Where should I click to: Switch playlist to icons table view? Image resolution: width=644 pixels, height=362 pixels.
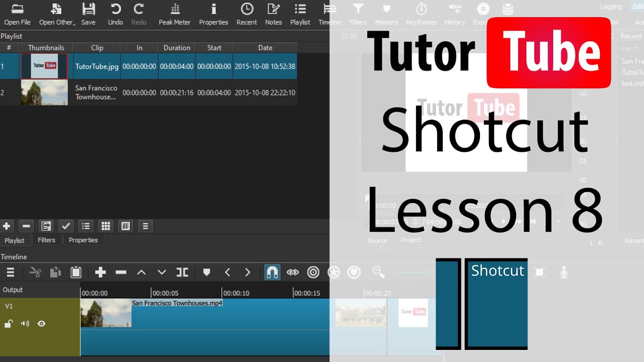point(126,226)
